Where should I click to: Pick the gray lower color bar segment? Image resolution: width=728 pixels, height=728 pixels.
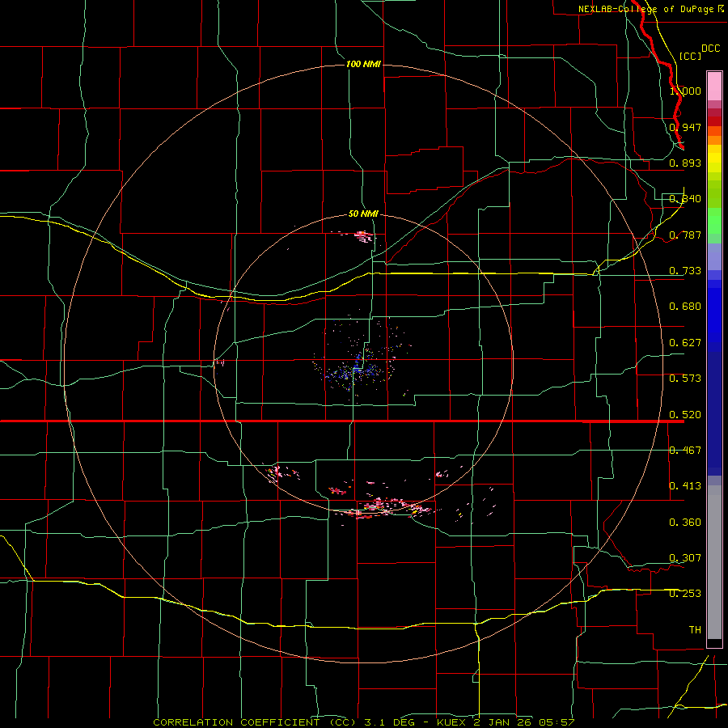(714, 562)
